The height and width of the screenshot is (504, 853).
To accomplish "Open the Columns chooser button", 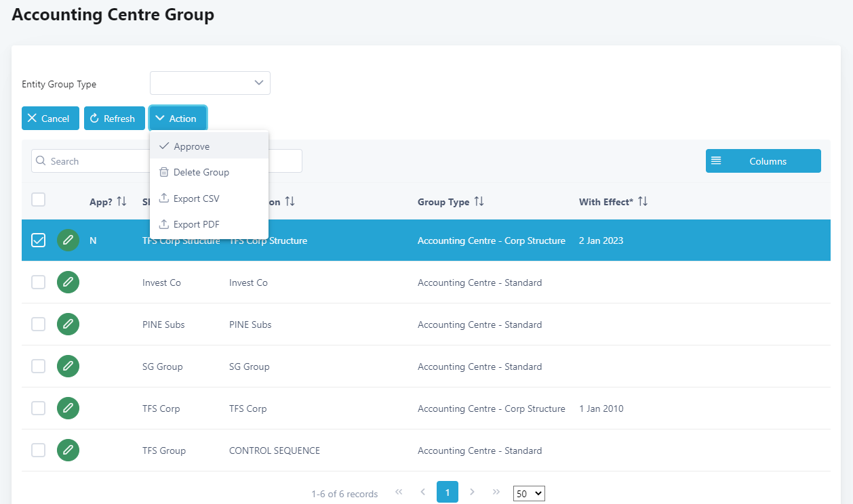I will tap(763, 161).
